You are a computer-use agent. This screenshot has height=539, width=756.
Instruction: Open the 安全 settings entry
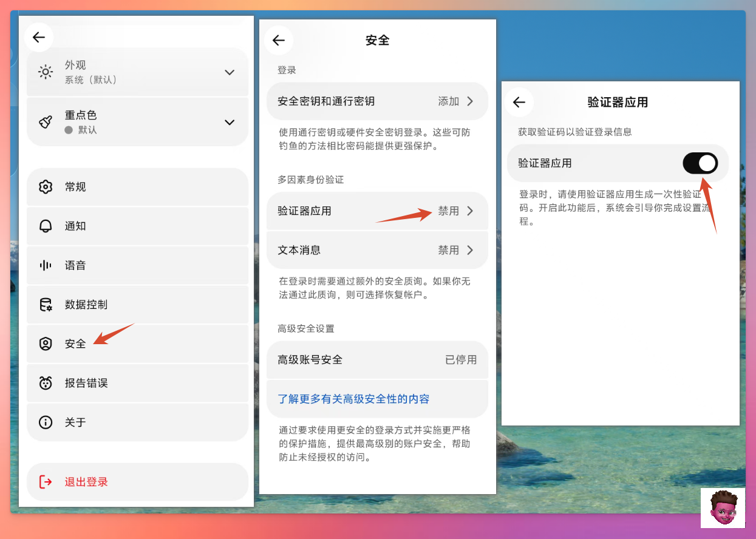pyautogui.click(x=138, y=344)
